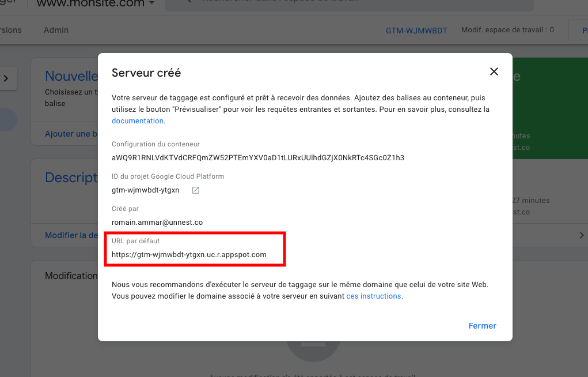Click the URL par défaut label

[136, 241]
